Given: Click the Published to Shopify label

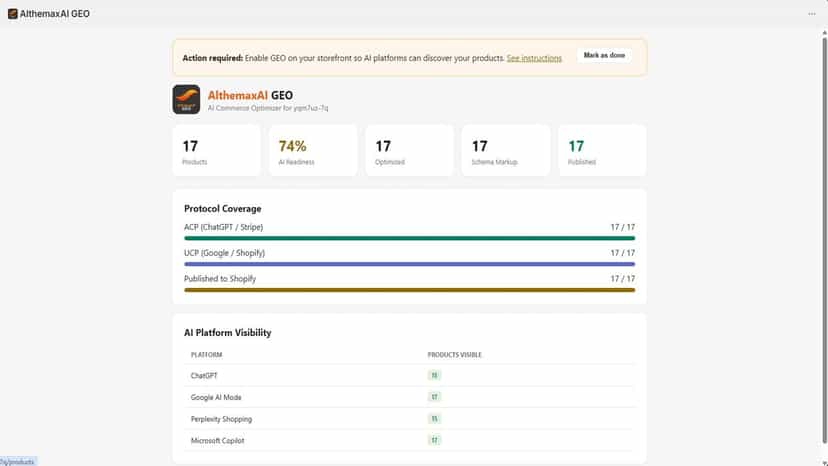Looking at the screenshot, I should tap(220, 279).
